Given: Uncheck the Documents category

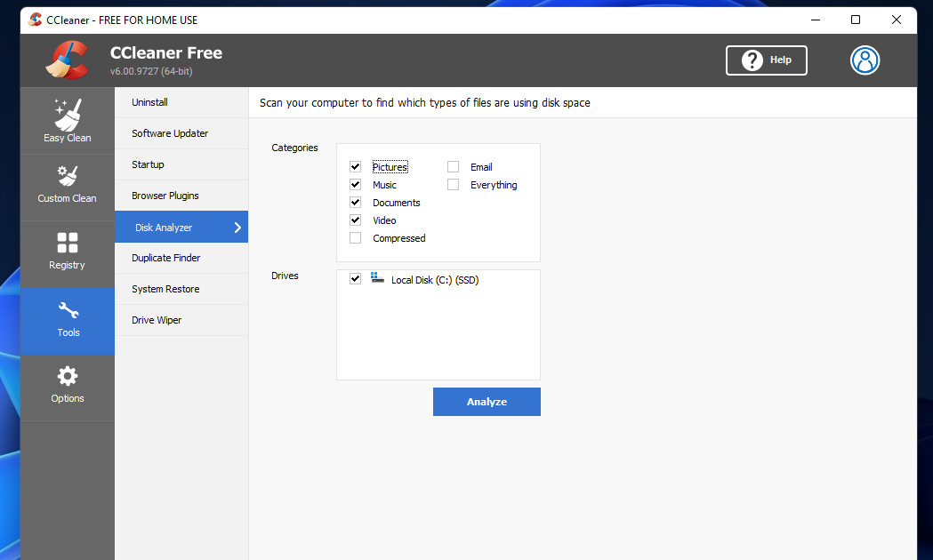Looking at the screenshot, I should click(x=355, y=203).
